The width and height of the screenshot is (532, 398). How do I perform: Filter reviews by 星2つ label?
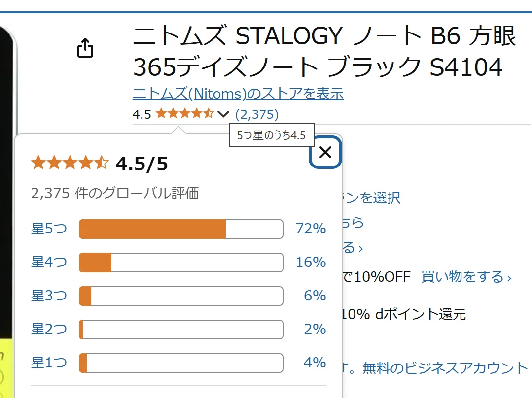tap(49, 329)
